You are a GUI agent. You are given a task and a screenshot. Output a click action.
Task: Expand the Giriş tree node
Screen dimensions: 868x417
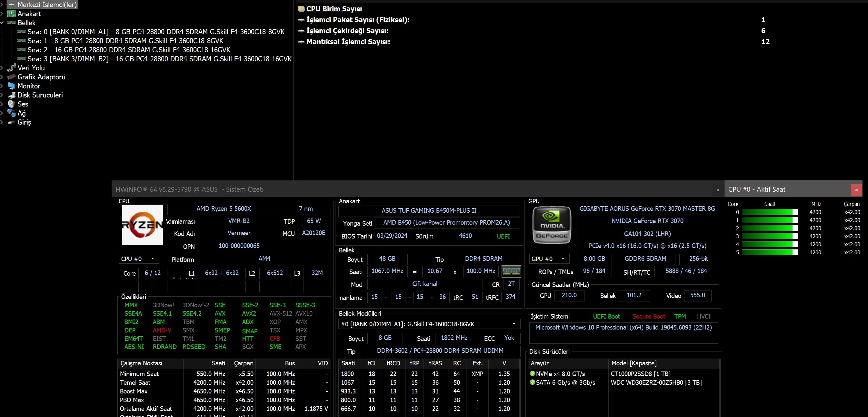coord(2,122)
